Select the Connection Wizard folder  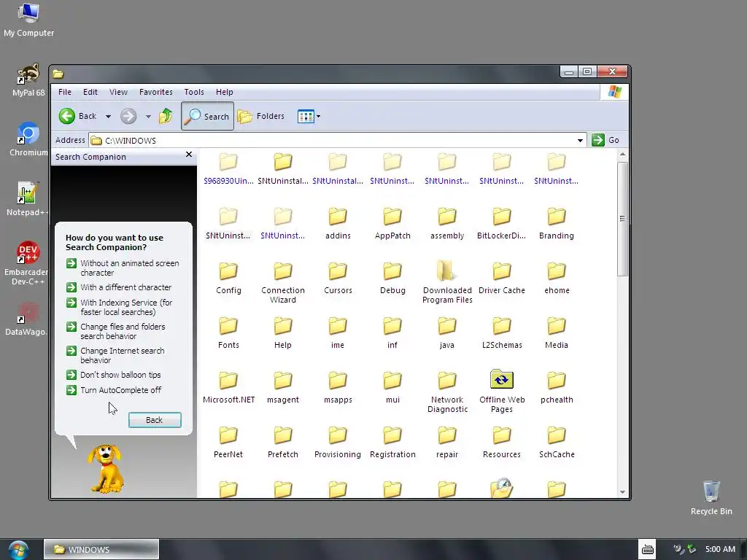(x=283, y=283)
